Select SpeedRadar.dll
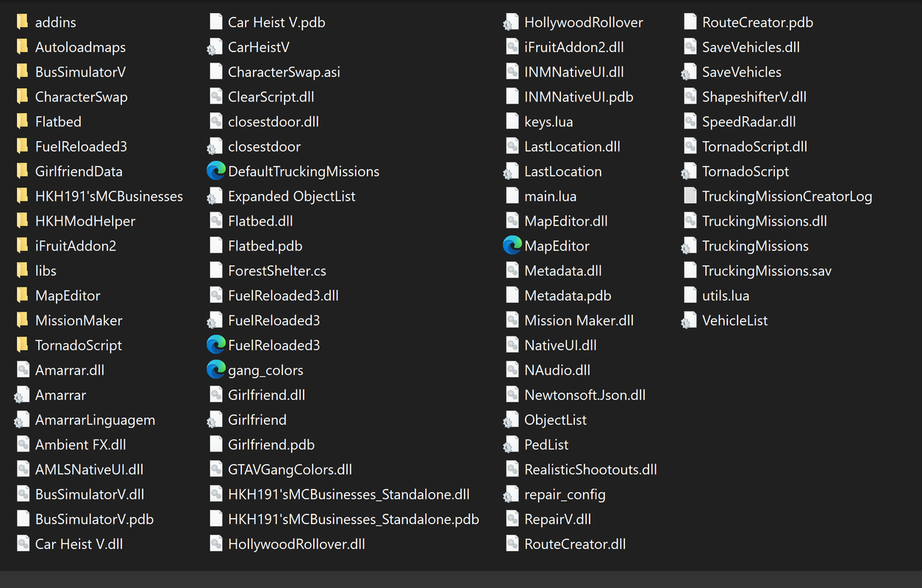This screenshot has height=588, width=922. (x=740, y=121)
